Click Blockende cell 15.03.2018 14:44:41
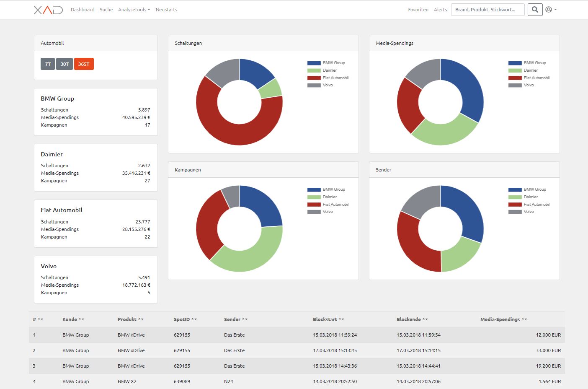This screenshot has height=389, width=588. coord(419,366)
